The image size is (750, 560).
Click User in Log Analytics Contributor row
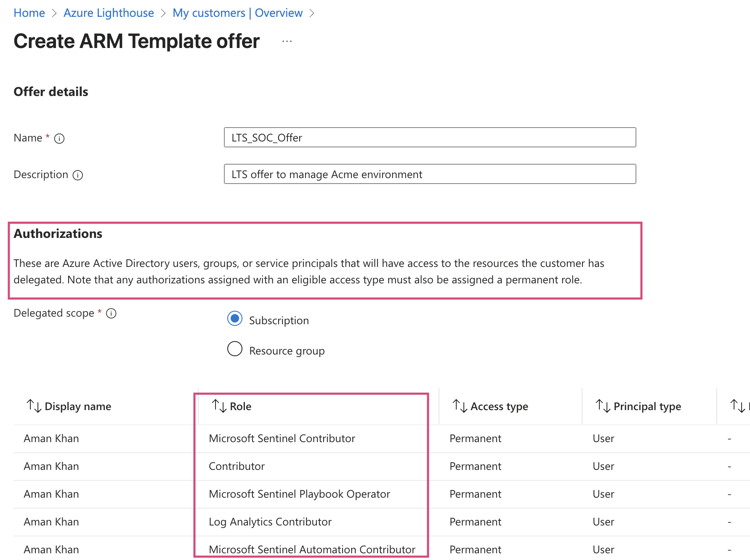[603, 522]
